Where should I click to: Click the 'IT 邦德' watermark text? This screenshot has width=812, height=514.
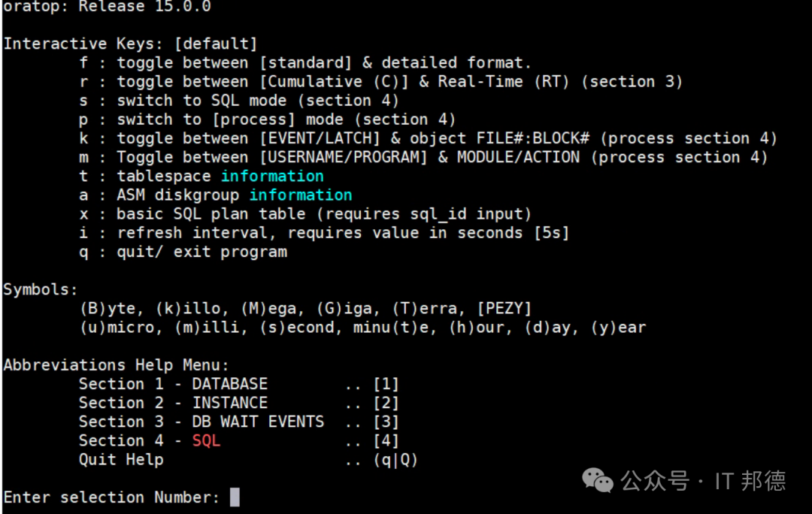click(750, 481)
